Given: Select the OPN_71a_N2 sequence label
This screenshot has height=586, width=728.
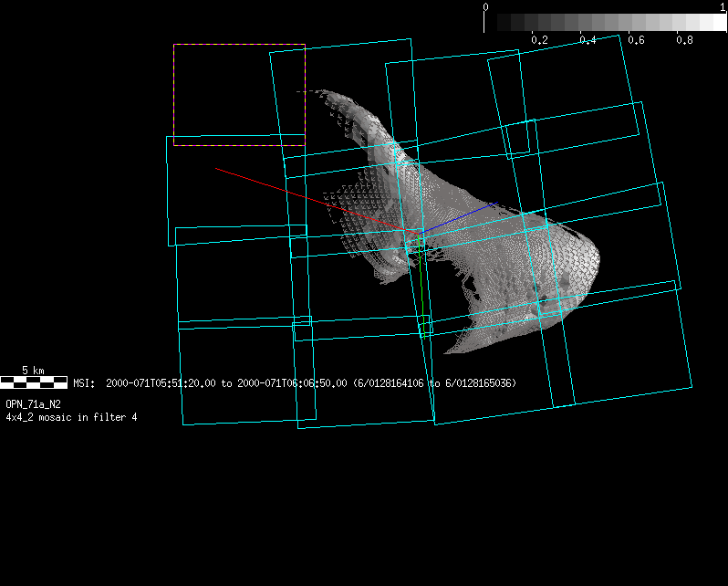Looking at the screenshot, I should point(34,403).
